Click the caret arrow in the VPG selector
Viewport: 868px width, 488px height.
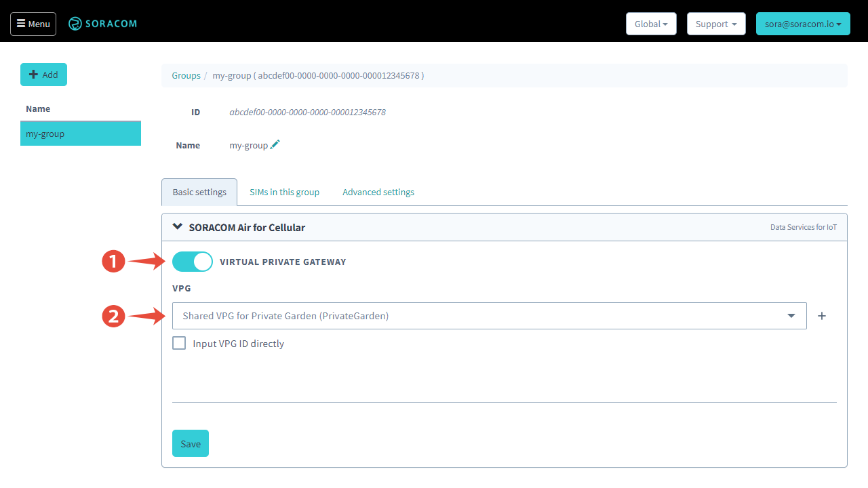click(x=791, y=315)
